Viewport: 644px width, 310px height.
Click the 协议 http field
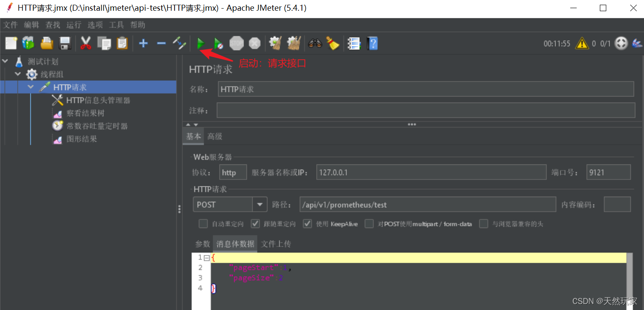(233, 172)
